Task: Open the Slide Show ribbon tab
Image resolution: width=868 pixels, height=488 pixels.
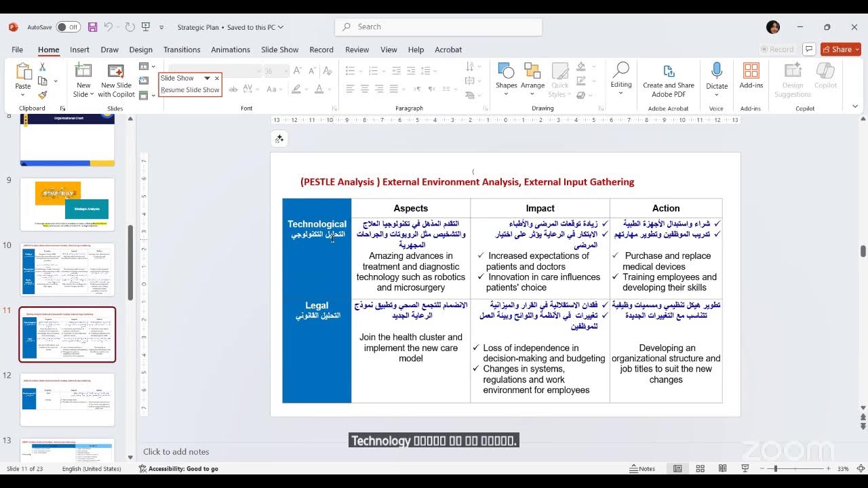Action: (279, 49)
